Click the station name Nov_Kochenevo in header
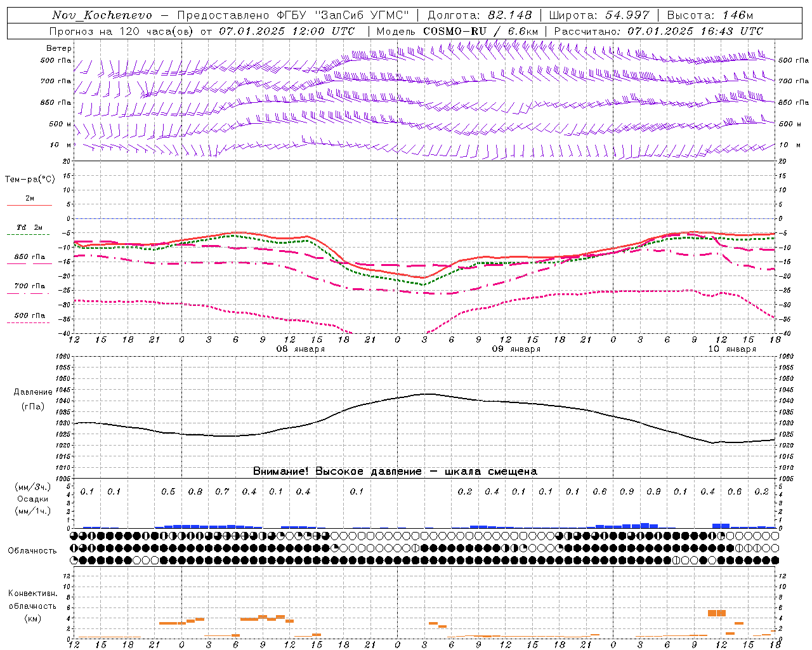The width and height of the screenshot is (812, 650). pos(102,15)
